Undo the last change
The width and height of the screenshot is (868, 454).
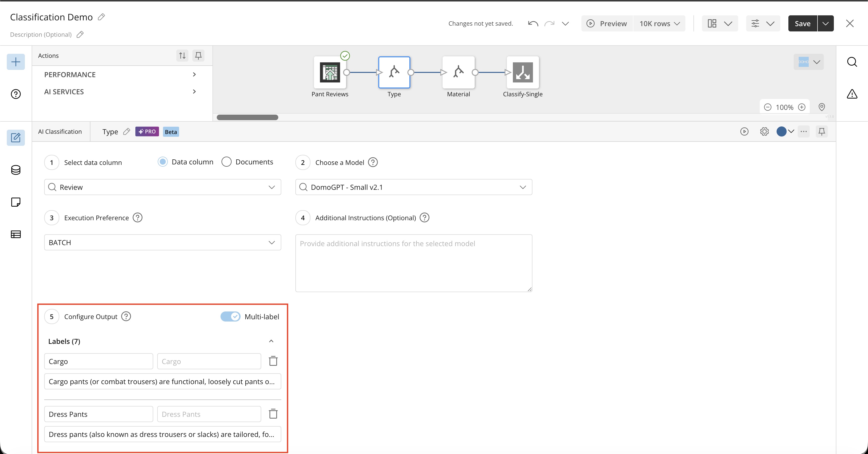pyautogui.click(x=533, y=23)
